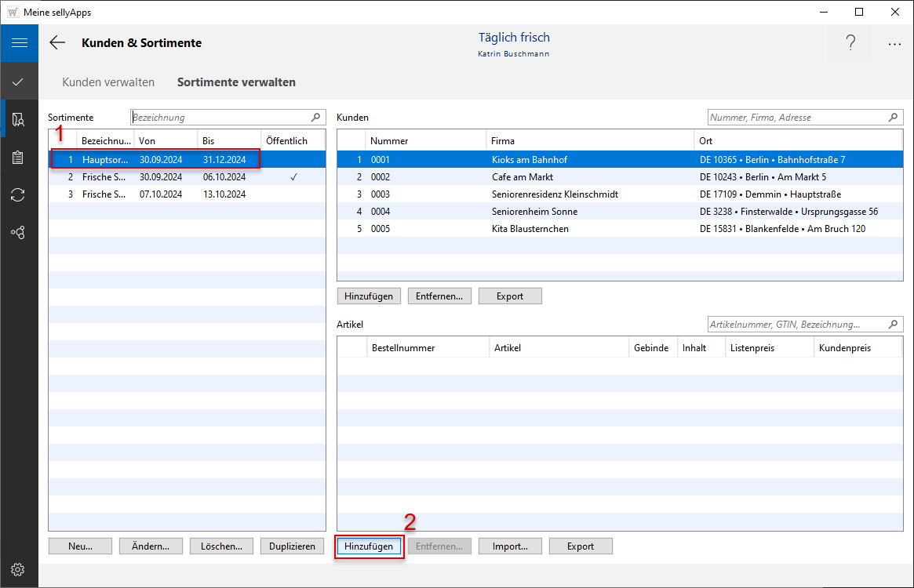Open the three-dot more options menu

(894, 44)
